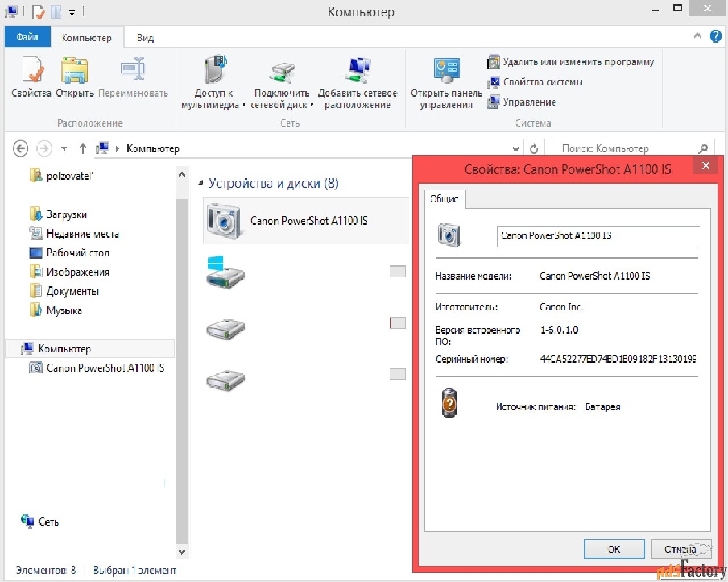Click the Forward navigation arrow
The width and height of the screenshot is (728, 582).
pyautogui.click(x=44, y=149)
